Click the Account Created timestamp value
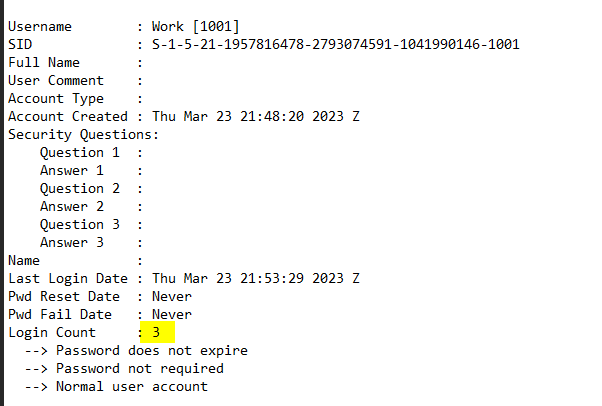 tap(255, 116)
